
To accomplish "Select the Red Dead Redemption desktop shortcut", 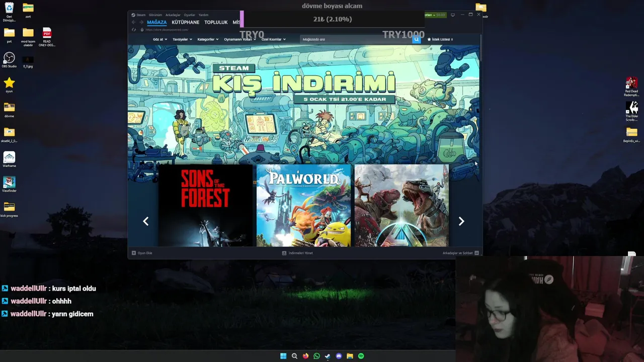I will [x=631, y=86].
